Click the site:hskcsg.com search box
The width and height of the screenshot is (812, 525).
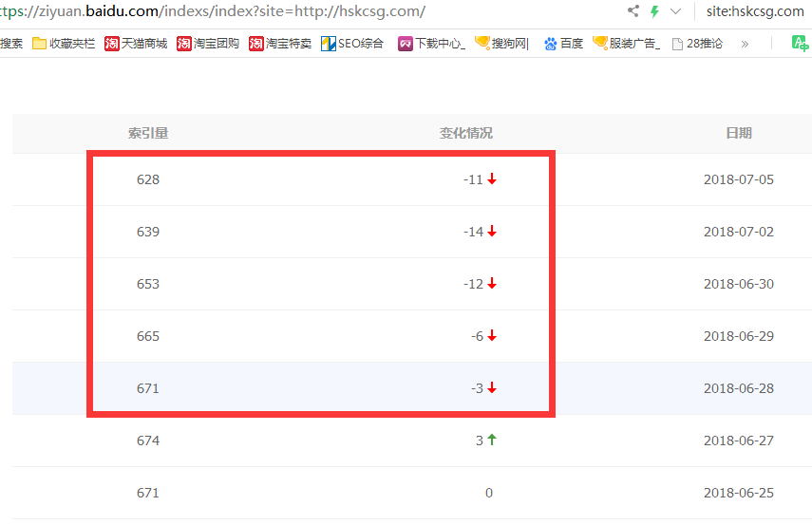click(755, 11)
